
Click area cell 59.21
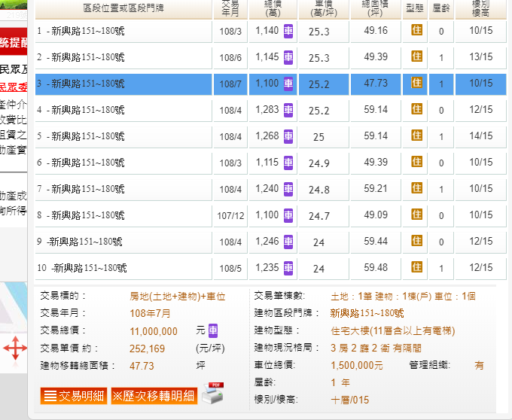coord(376,189)
